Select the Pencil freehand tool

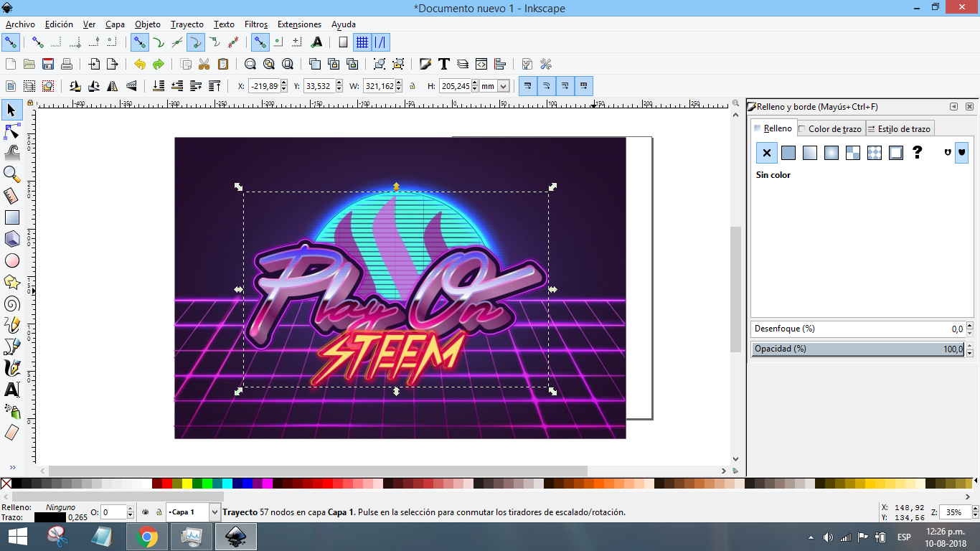pos(11,325)
